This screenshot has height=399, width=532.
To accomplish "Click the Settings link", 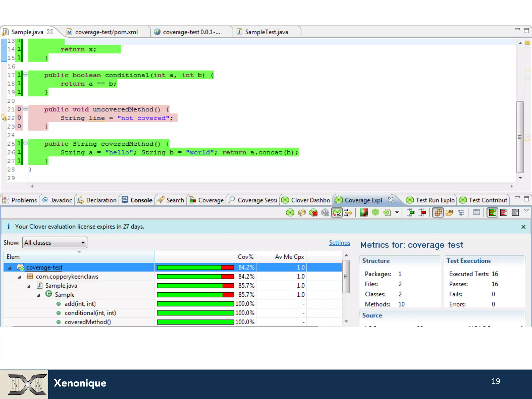I will click(339, 243).
